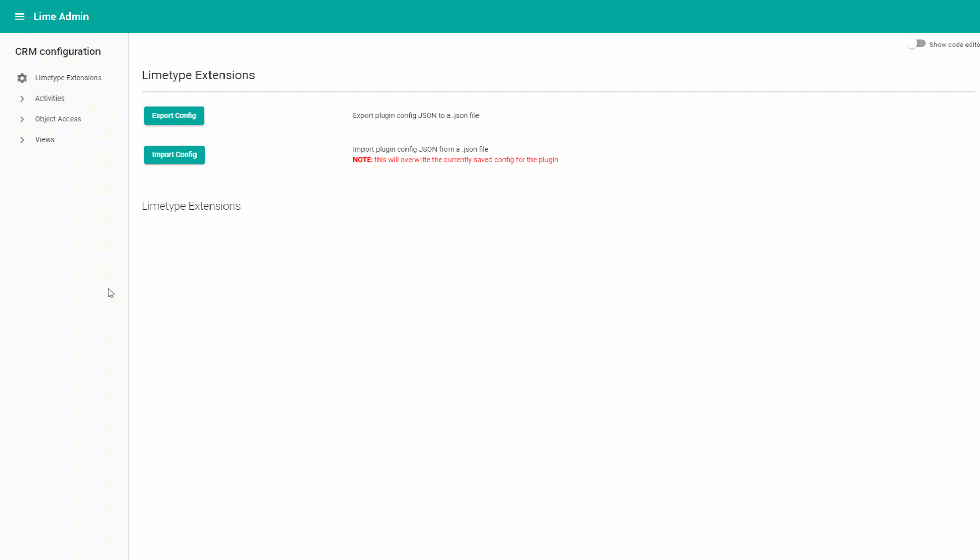This screenshot has height=560, width=980.
Task: Click the Lime Admin title
Action: 61,17
